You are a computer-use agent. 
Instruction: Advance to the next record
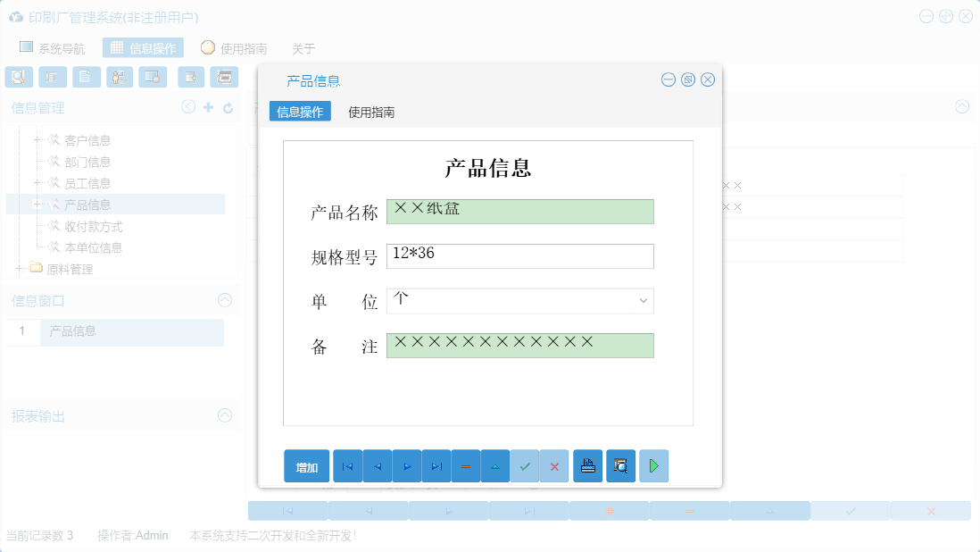[406, 465]
